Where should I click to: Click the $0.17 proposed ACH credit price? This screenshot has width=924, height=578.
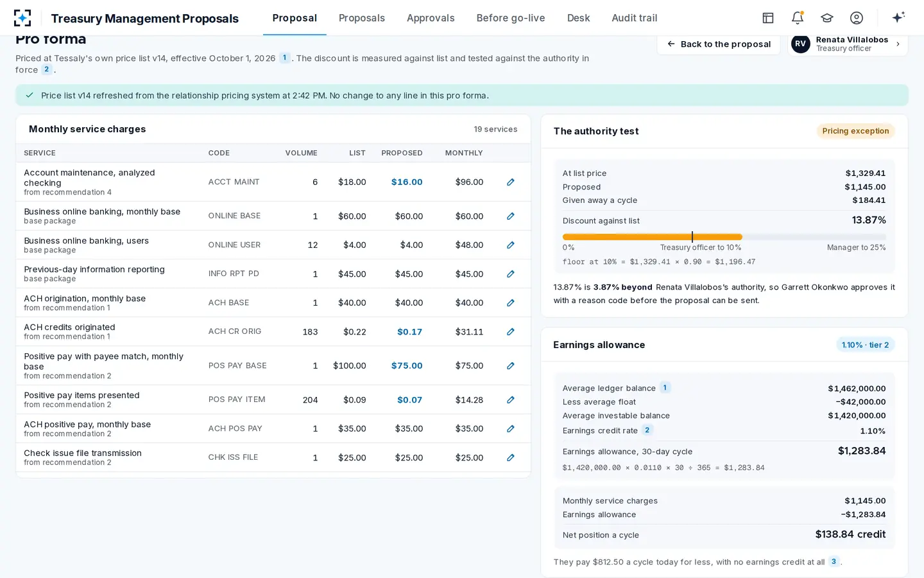[409, 332]
